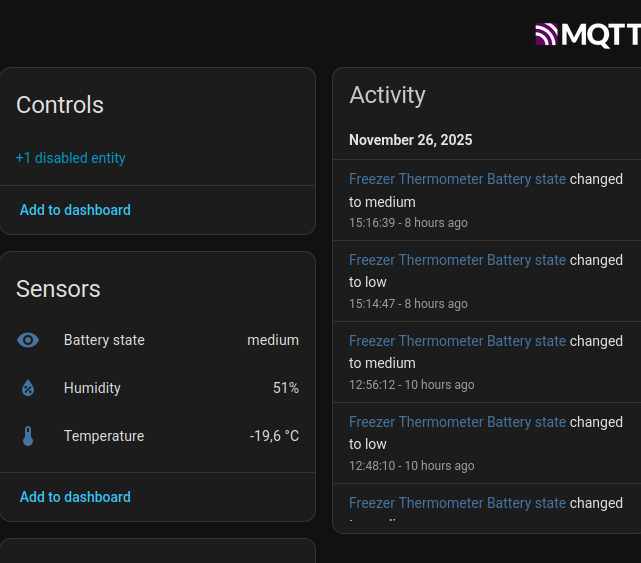Open the Battery state sensor row

(104, 340)
